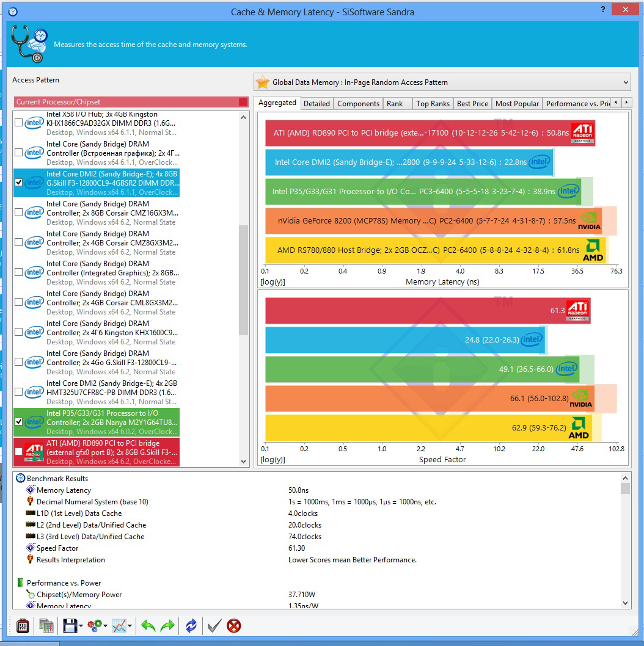644x646 pixels.
Task: Click the ATI Radeon logo on red latency bar
Action: click(582, 132)
